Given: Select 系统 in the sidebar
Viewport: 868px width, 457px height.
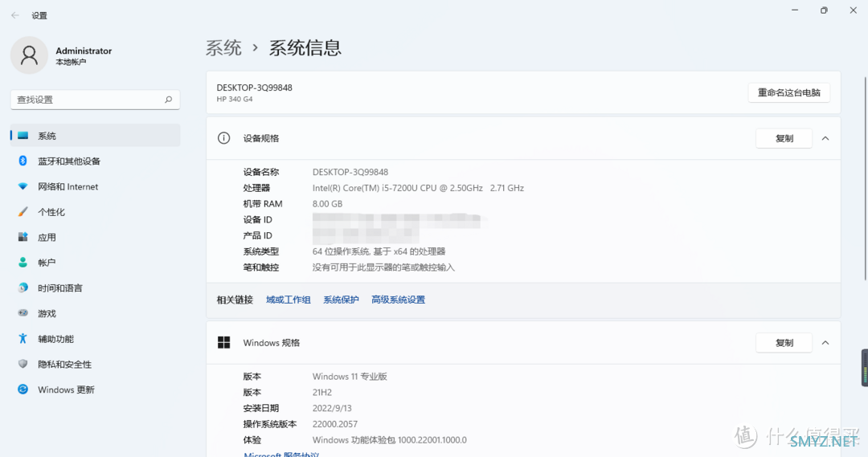Looking at the screenshot, I should [95, 136].
